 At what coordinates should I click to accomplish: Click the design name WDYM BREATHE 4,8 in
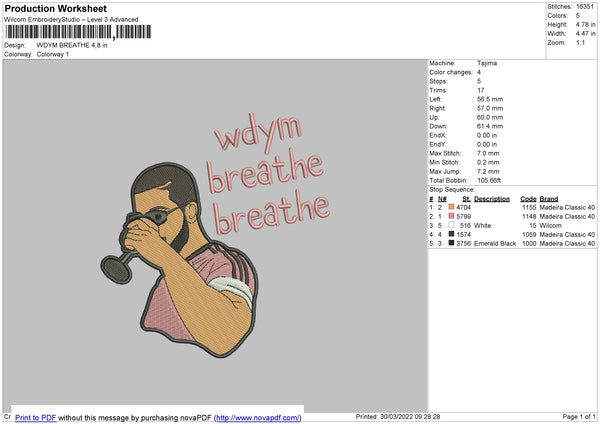(72, 45)
